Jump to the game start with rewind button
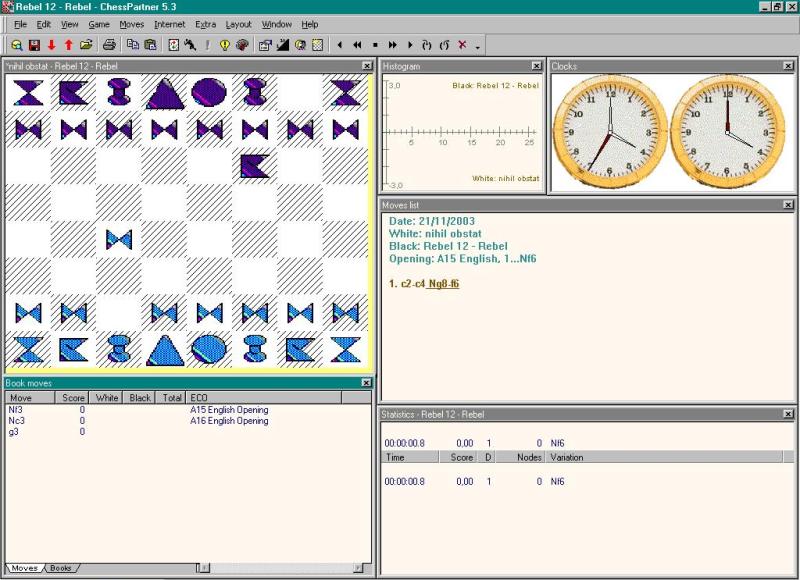This screenshot has height=580, width=800. tap(357, 45)
